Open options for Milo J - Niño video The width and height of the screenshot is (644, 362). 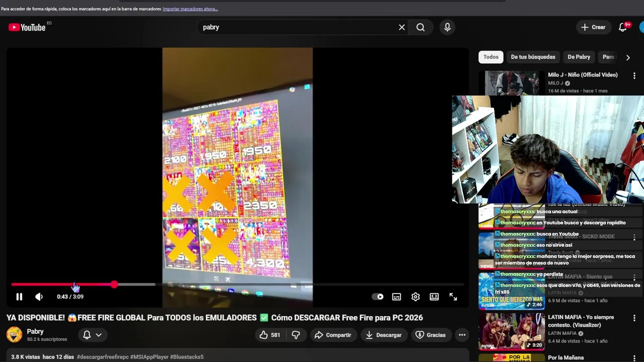(634, 76)
